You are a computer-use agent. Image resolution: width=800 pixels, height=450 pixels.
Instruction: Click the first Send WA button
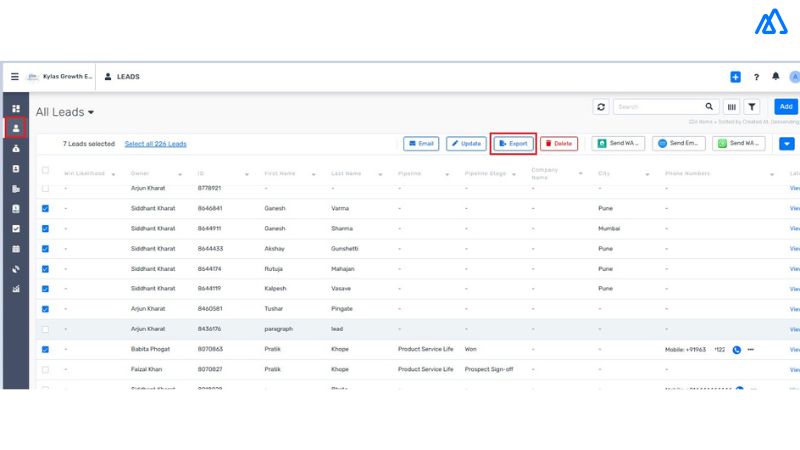tap(618, 143)
